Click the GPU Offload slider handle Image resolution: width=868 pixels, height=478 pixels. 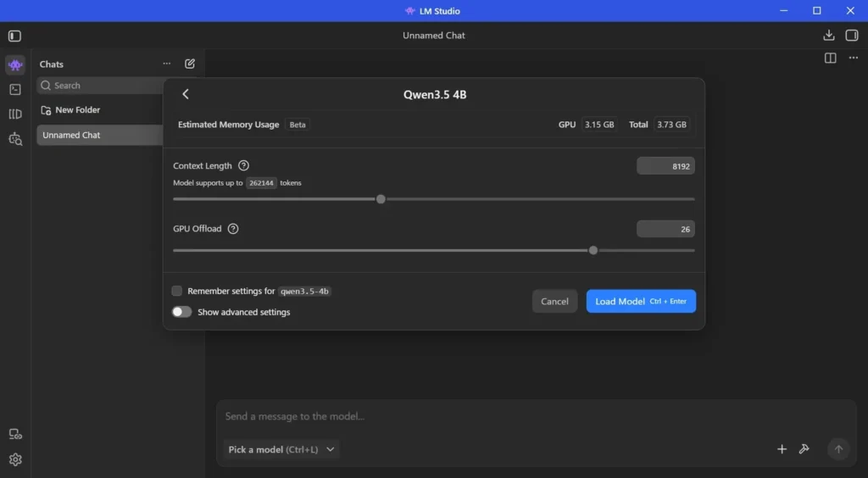593,251
